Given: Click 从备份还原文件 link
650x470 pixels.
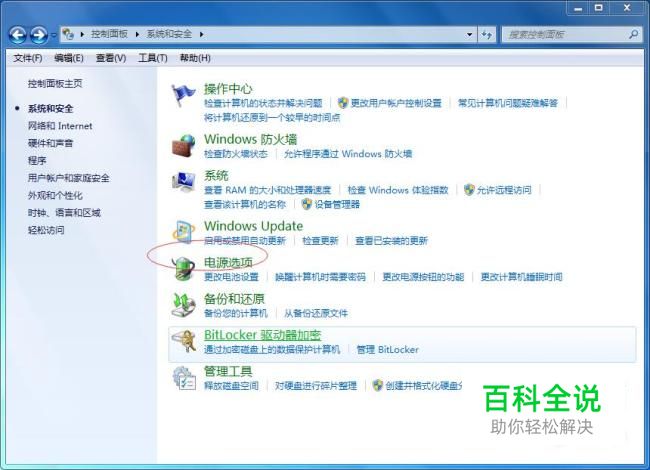Looking at the screenshot, I should click(315, 313).
